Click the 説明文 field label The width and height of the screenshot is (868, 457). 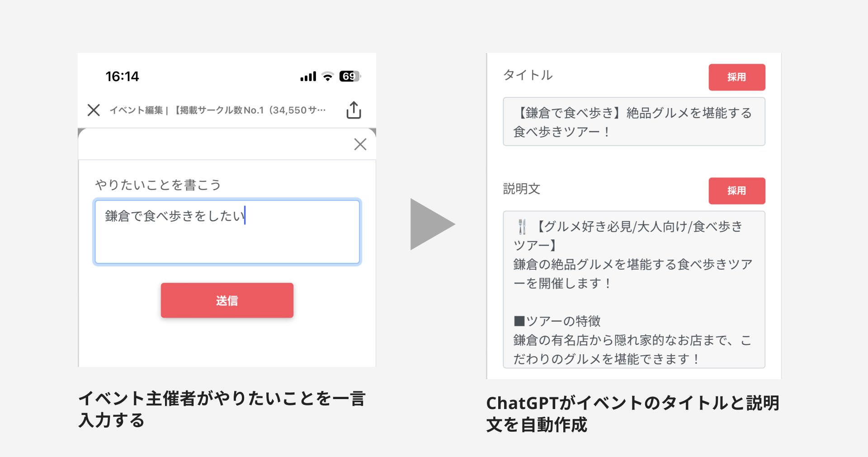[x=522, y=189]
